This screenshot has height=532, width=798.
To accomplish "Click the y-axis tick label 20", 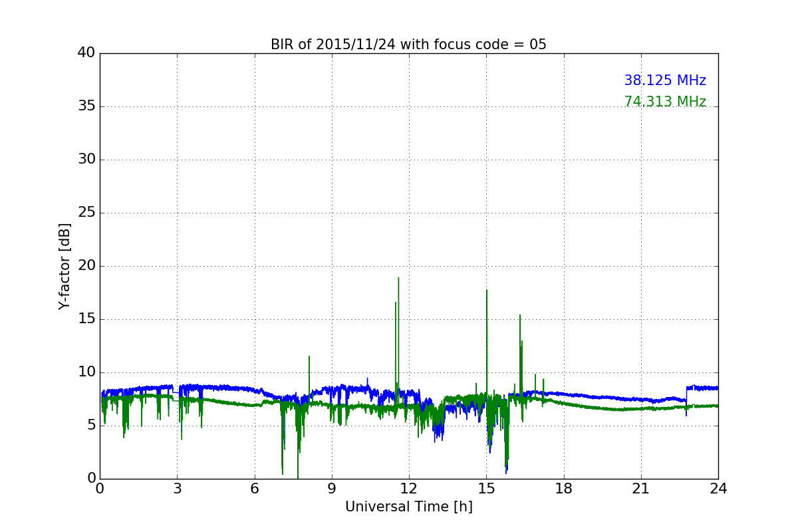I will tap(86, 266).
